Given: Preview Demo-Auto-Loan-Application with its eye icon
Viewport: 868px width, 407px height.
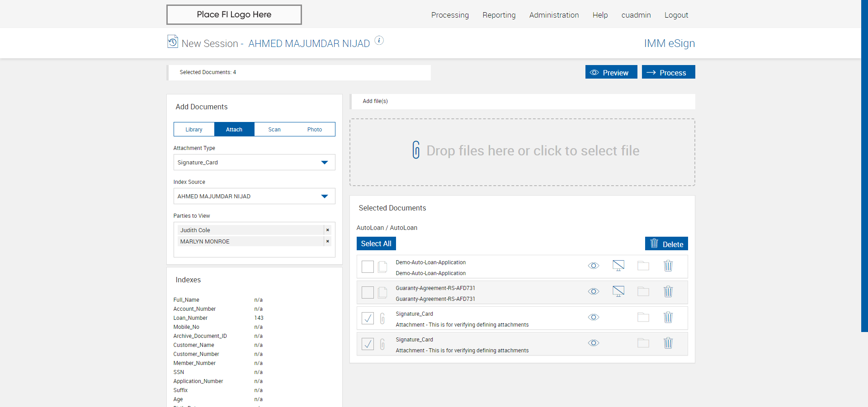Looking at the screenshot, I should (593, 266).
